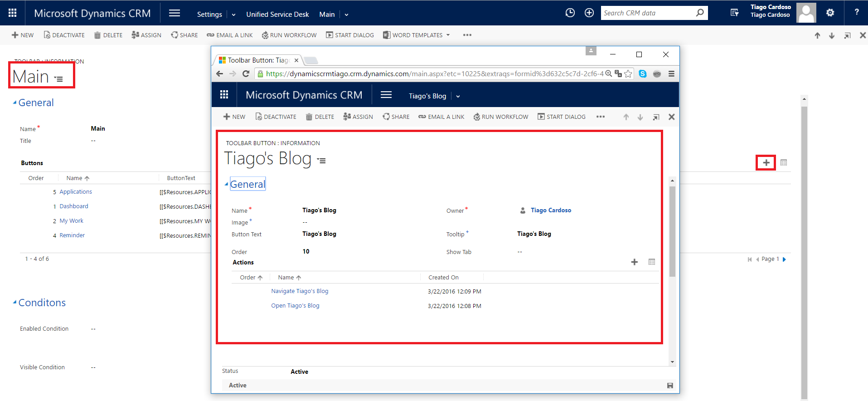This screenshot has height=401, width=868.
Task: Click the Skype extension icon in browser
Action: (x=642, y=74)
